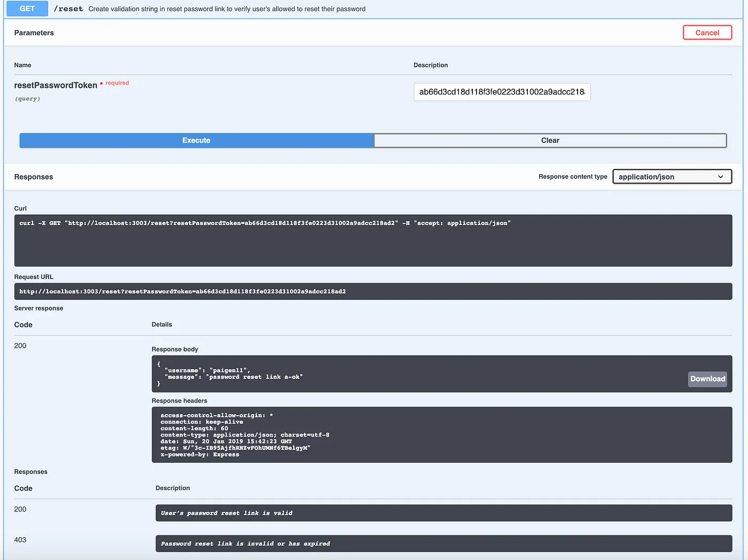Image resolution: width=748 pixels, height=560 pixels.
Task: Click the Response body JSON block
Action: click(x=417, y=374)
